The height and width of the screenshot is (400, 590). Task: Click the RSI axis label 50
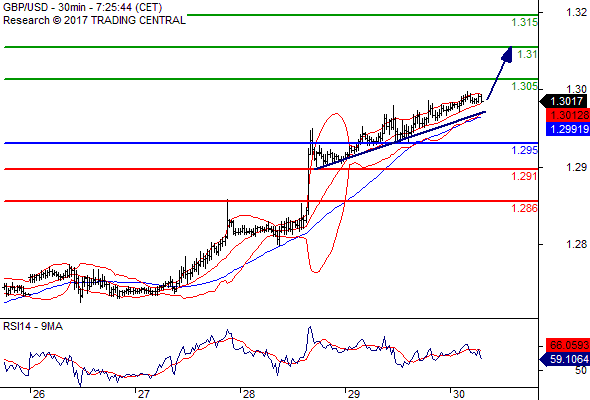(x=581, y=370)
